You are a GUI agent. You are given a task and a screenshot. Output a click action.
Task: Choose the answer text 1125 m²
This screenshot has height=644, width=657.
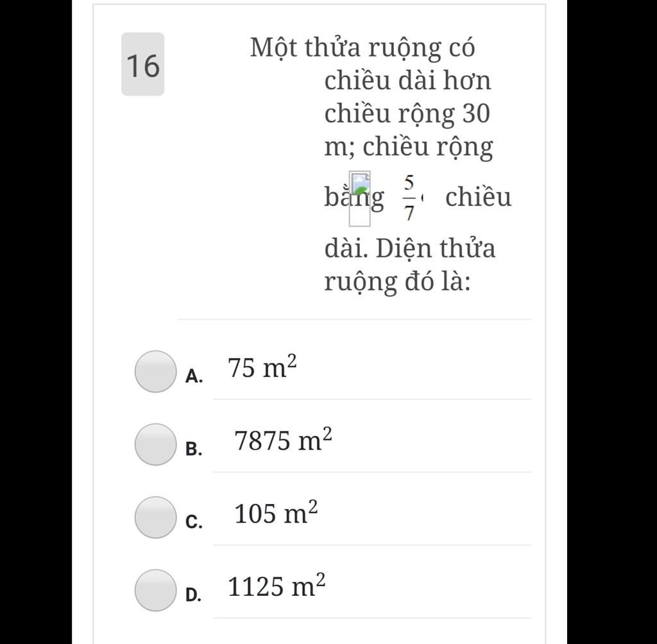pos(277,586)
